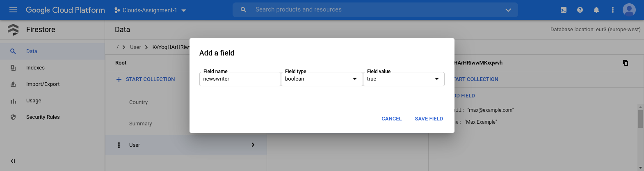The width and height of the screenshot is (644, 171).
Task: Open the Field type boolean dropdown
Action: [x=322, y=79]
